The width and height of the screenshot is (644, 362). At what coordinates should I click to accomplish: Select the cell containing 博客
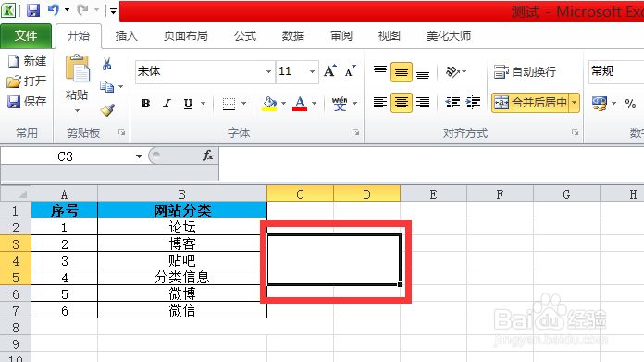pyautogui.click(x=182, y=243)
